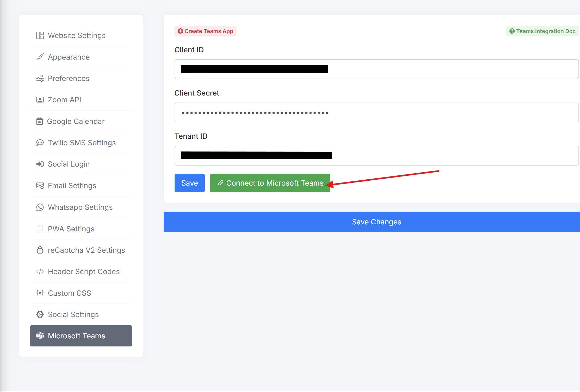Open Zoom API via the contact-card icon
This screenshot has height=392, width=580.
coord(40,100)
